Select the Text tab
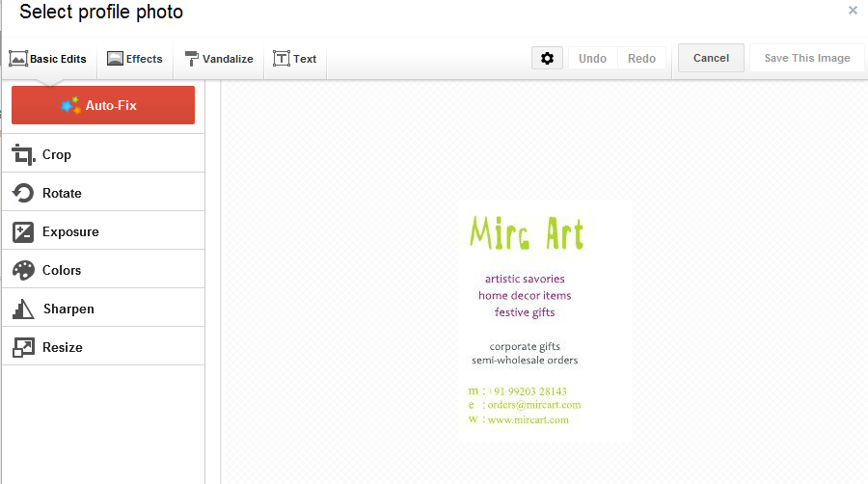The image size is (868, 484). [295, 59]
